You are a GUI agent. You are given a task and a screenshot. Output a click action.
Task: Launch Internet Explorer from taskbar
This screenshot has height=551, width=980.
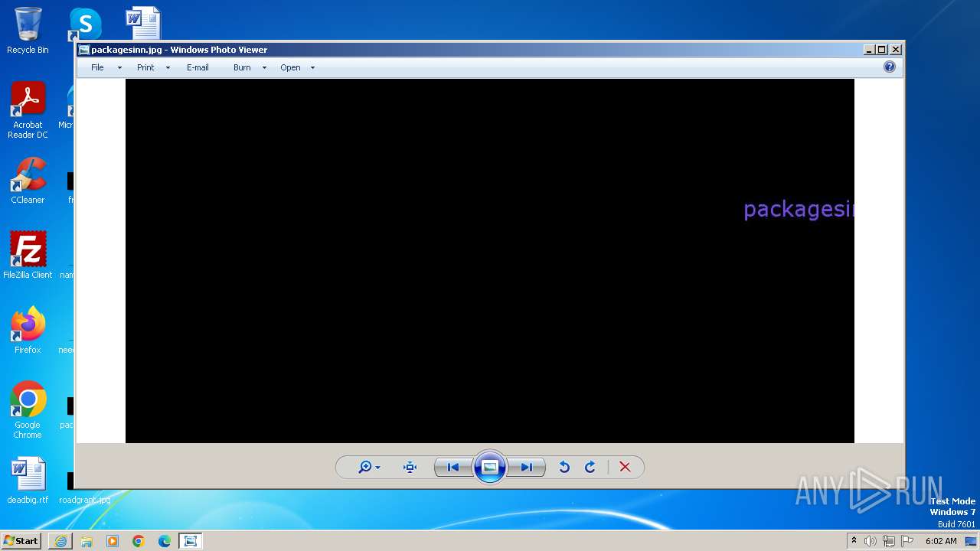(60, 541)
